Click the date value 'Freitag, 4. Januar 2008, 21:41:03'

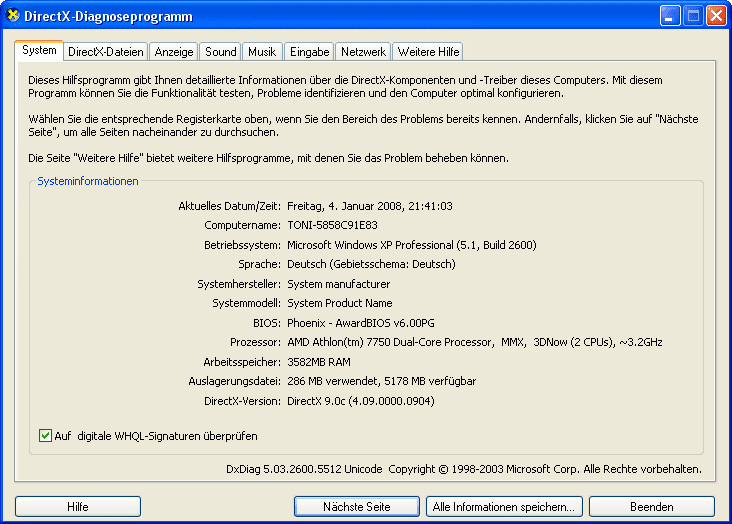tap(370, 206)
